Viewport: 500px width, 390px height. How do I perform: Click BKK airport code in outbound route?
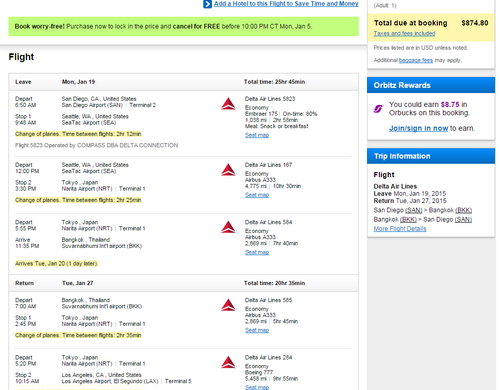464,210
